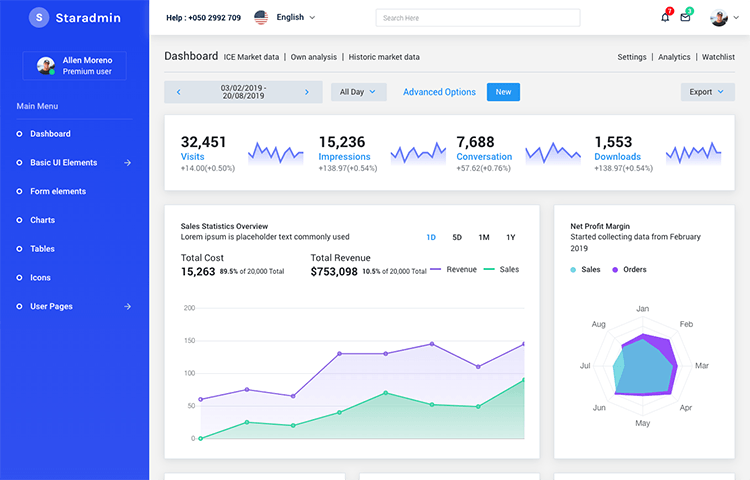Click the Conversation stat label
The image size is (750, 480).
pos(484,156)
